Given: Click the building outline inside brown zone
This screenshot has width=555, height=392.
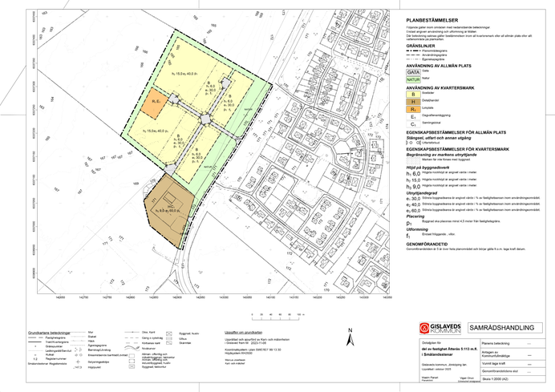Looking at the screenshot, I should tap(168, 198).
